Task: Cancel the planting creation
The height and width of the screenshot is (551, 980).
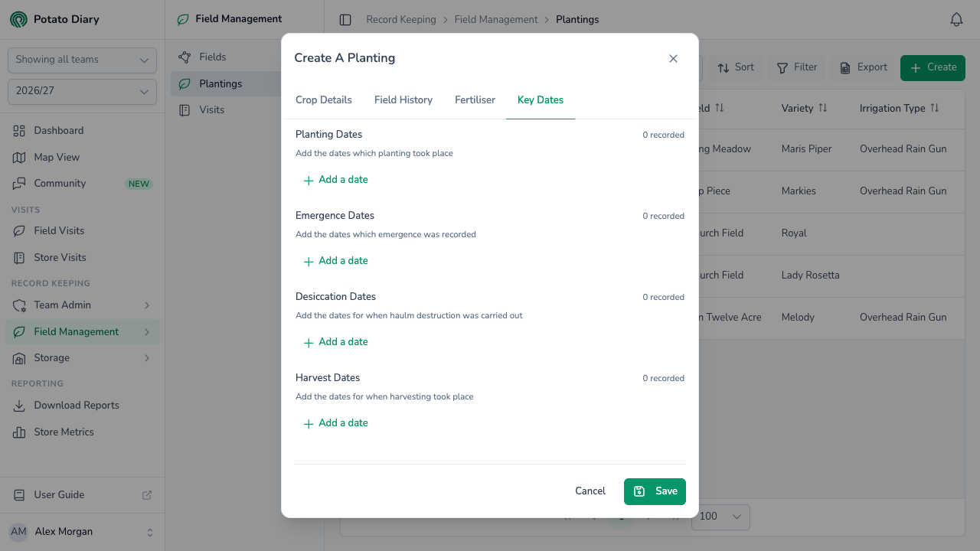Action: click(x=590, y=491)
